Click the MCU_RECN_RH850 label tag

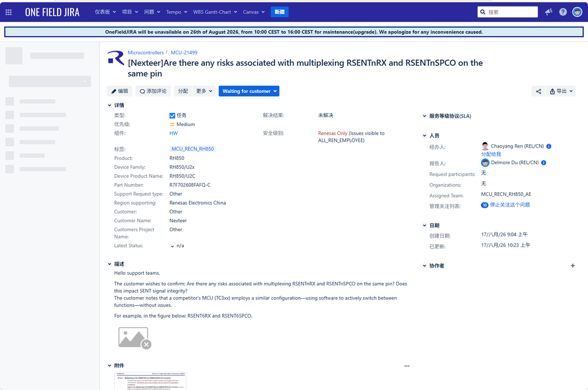coord(192,149)
